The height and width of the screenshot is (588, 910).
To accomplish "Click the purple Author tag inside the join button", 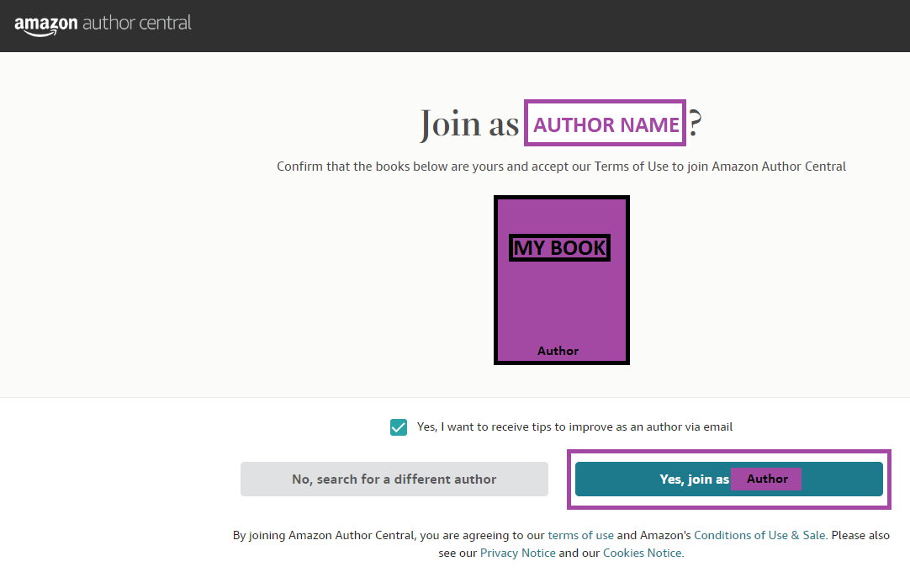I will click(766, 479).
